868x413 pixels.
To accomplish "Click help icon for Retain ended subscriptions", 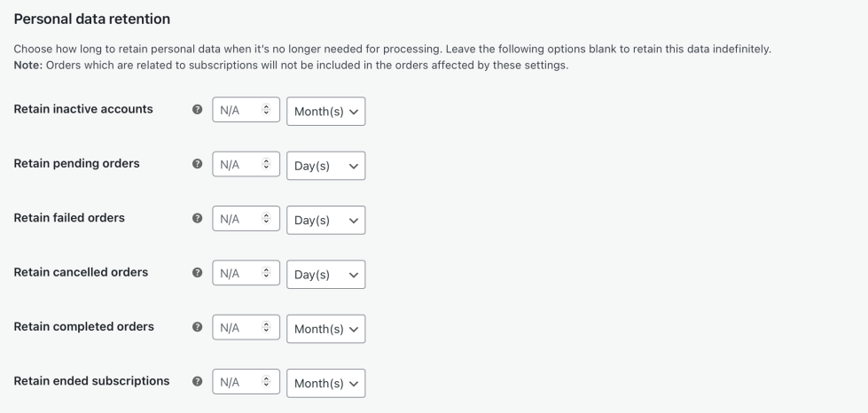I will (x=198, y=383).
